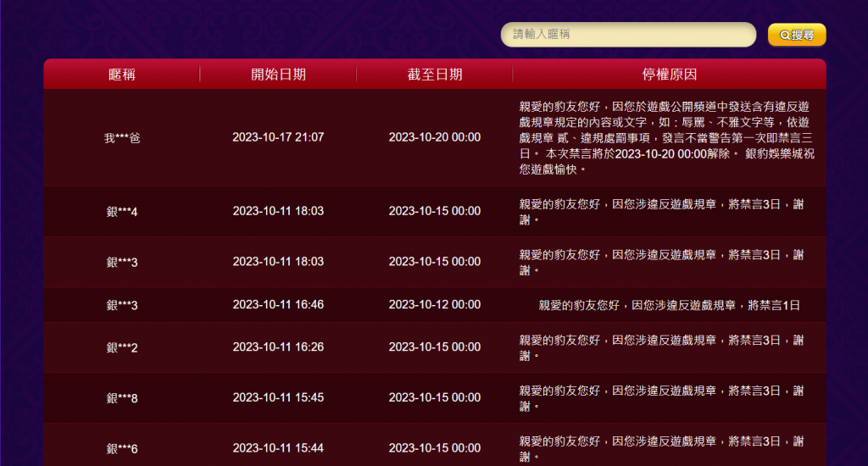Click the ban reason in 銀***8 row
The width and height of the screenshot is (868, 466).
[x=661, y=398]
